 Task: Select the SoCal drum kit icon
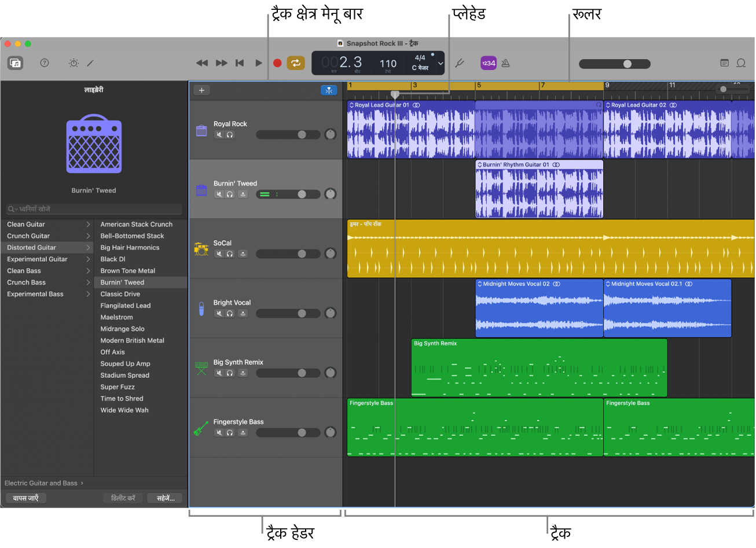201,249
